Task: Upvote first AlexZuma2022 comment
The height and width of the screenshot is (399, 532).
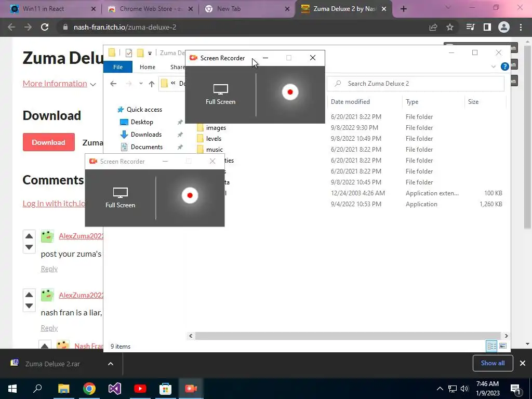Action: 29,236
